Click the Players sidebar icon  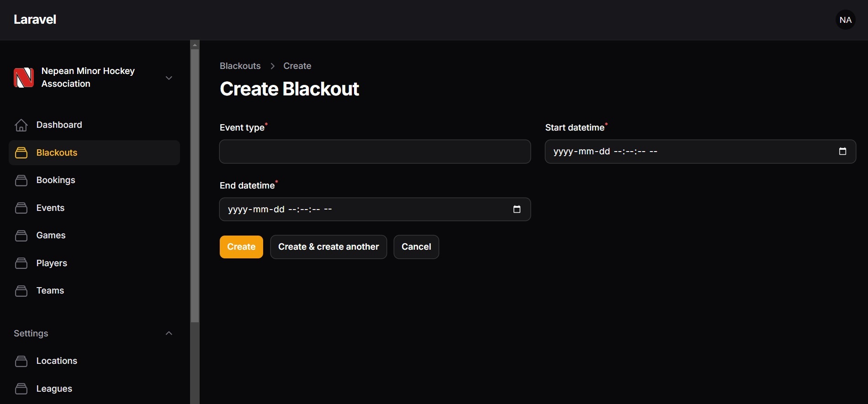(21, 263)
